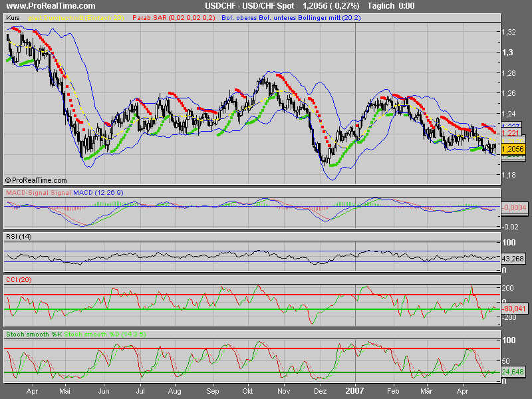532x399 pixels.
Task: Select the CCI (20) panel label
Action: pos(17,279)
